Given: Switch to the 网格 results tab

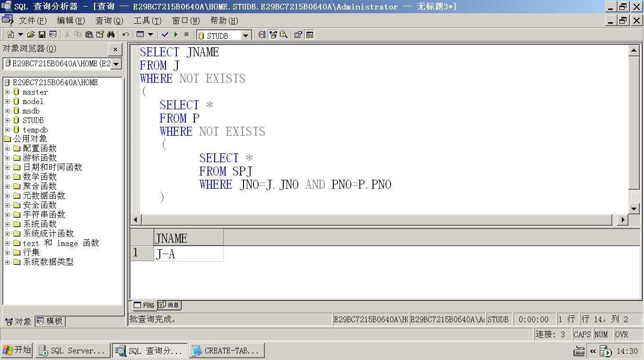Looking at the screenshot, I should [x=144, y=305].
